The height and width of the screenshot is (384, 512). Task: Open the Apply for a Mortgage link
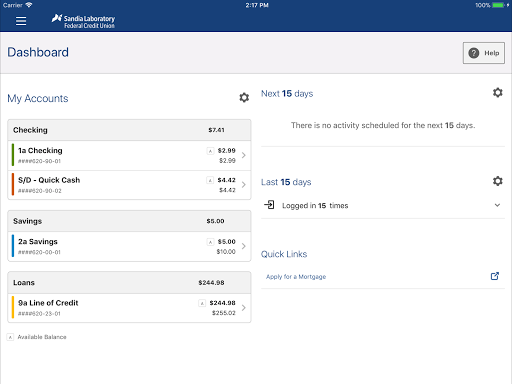[x=296, y=277]
